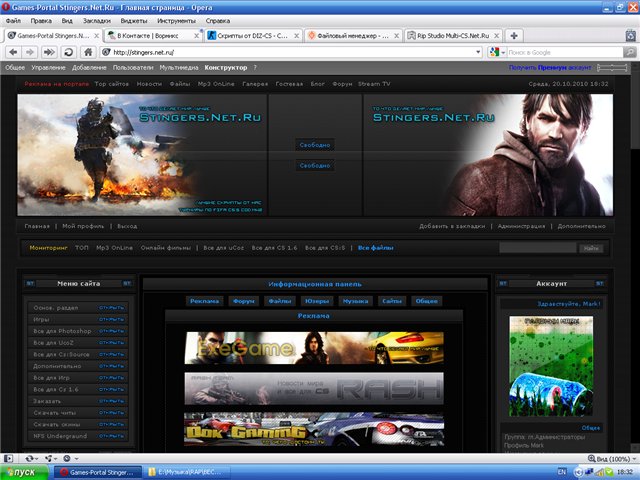Switch to the Rip Studio Multi-CS.Net.Ru tab

[453, 36]
